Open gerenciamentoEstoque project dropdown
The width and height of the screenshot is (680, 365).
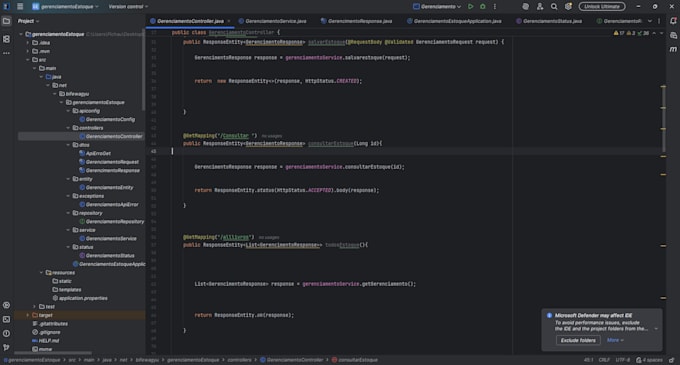[65, 7]
